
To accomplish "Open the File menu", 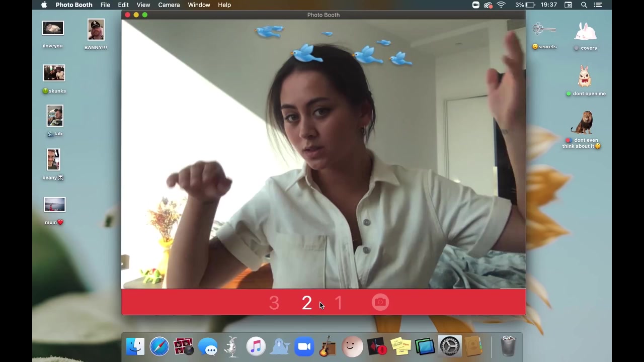I will click(x=105, y=5).
